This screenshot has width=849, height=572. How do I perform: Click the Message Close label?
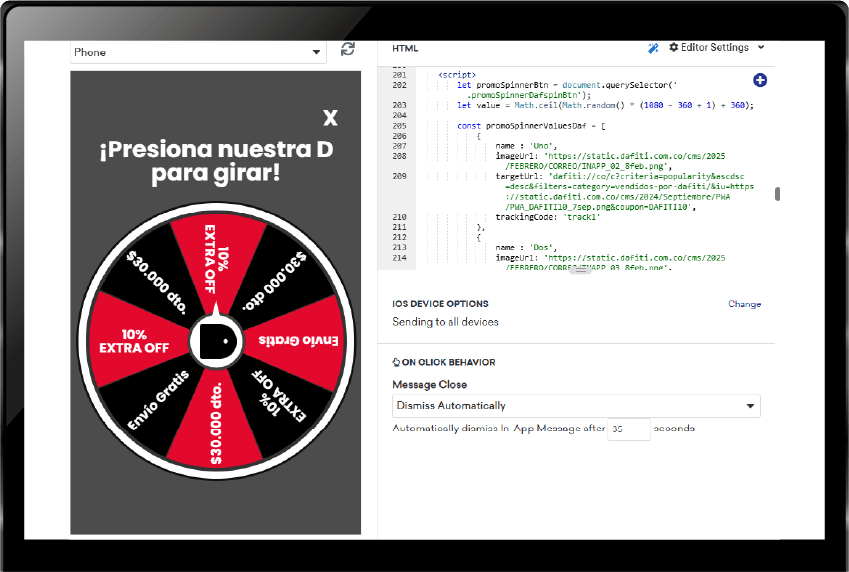(429, 385)
